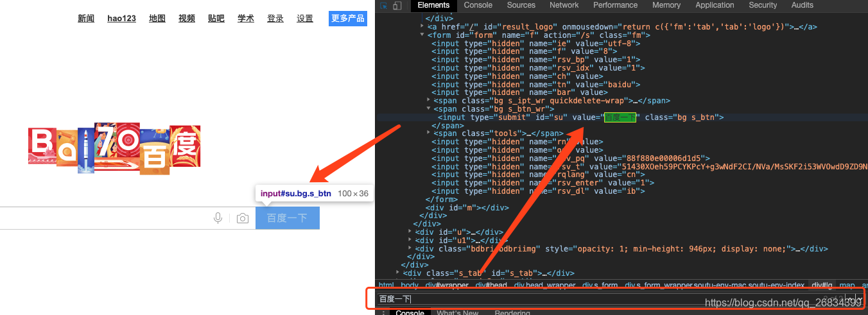Click the div.s_form breadcrumb item
Viewport: 868px width, 315px height.
tap(601, 285)
